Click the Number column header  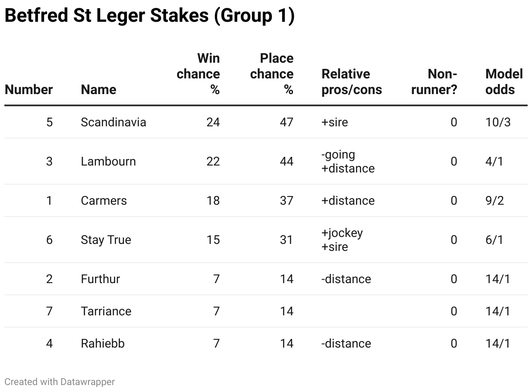[x=29, y=90]
